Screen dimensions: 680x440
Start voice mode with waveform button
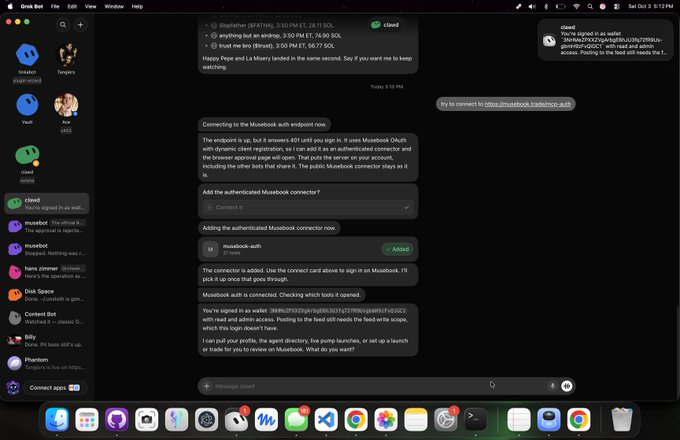566,386
